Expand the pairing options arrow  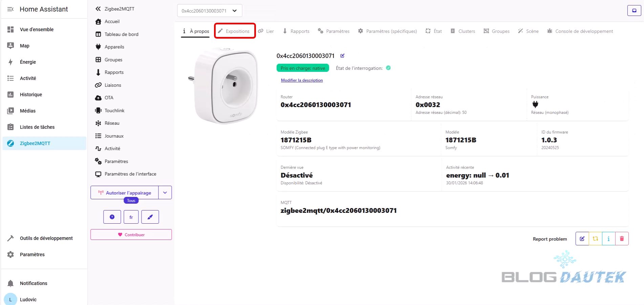(x=165, y=192)
